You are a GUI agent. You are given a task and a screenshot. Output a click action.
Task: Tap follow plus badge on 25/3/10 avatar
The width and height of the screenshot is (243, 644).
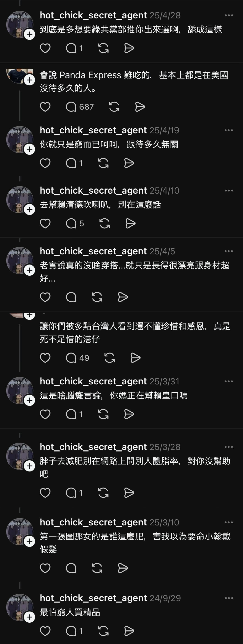coord(30,541)
